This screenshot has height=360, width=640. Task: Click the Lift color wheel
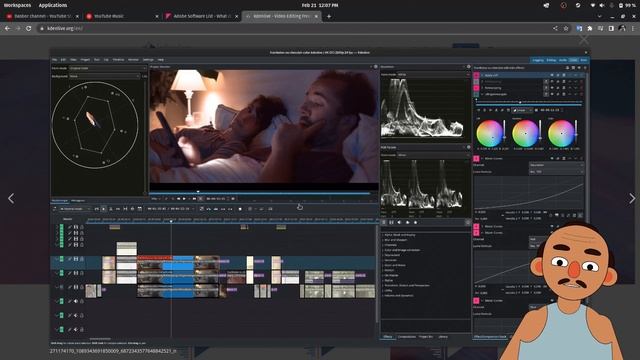[x=489, y=133]
